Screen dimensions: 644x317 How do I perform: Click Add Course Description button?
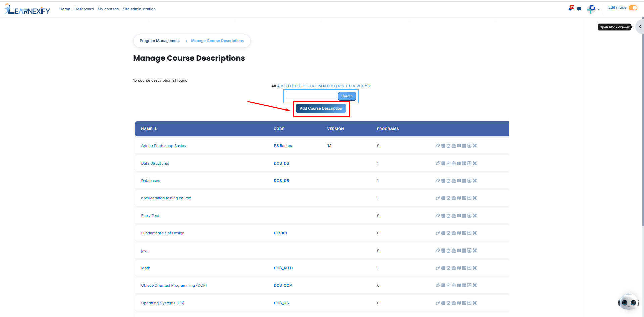click(321, 108)
